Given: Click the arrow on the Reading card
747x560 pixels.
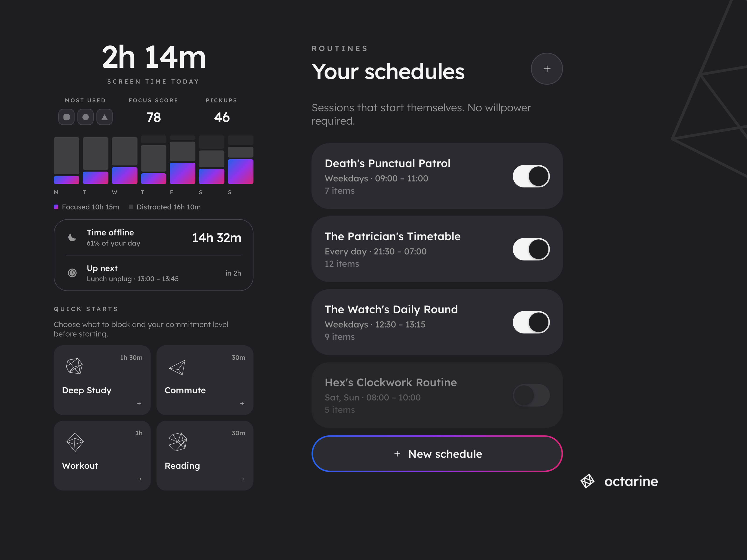Looking at the screenshot, I should [242, 479].
